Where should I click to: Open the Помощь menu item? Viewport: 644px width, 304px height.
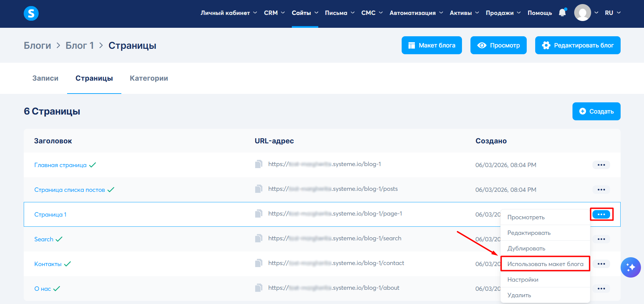coord(540,13)
